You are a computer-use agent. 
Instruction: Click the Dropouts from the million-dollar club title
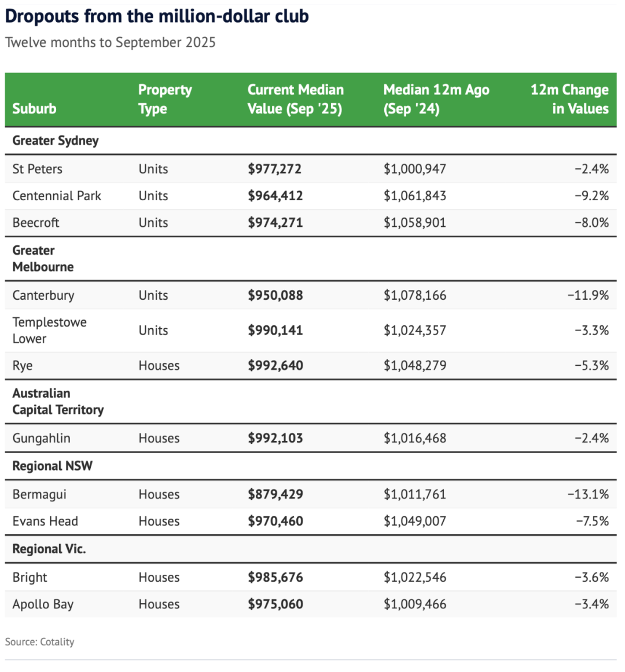tap(157, 16)
